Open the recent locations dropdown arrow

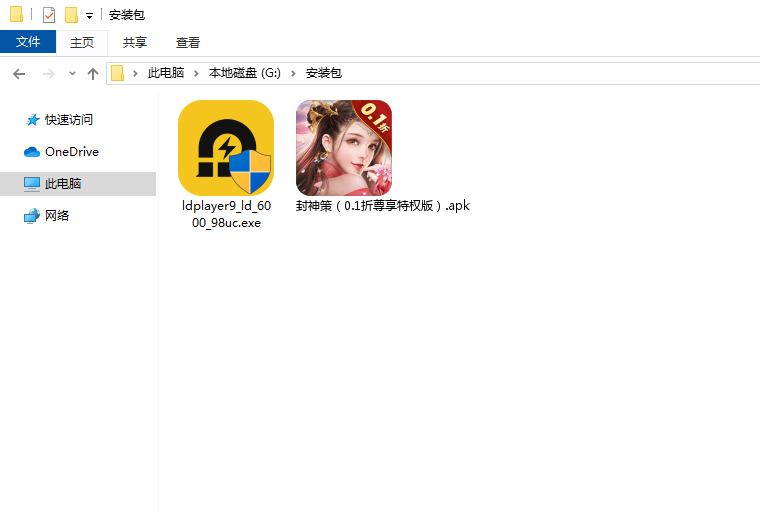72,74
